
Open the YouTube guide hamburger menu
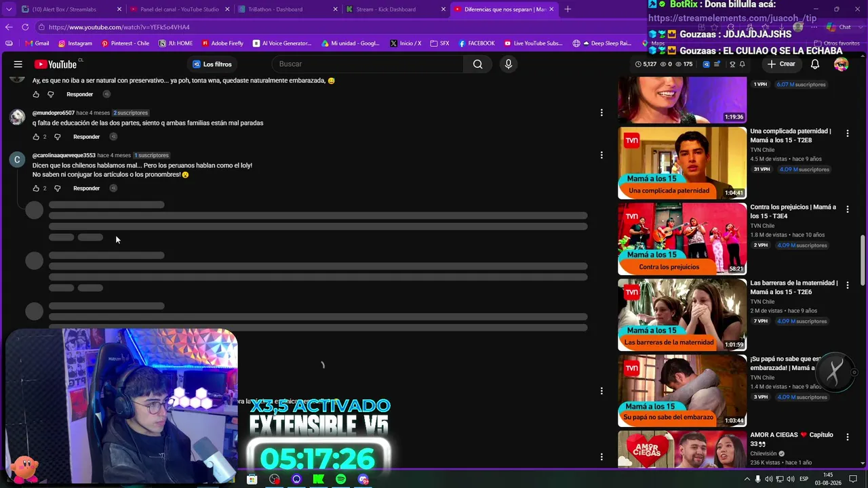(x=18, y=64)
